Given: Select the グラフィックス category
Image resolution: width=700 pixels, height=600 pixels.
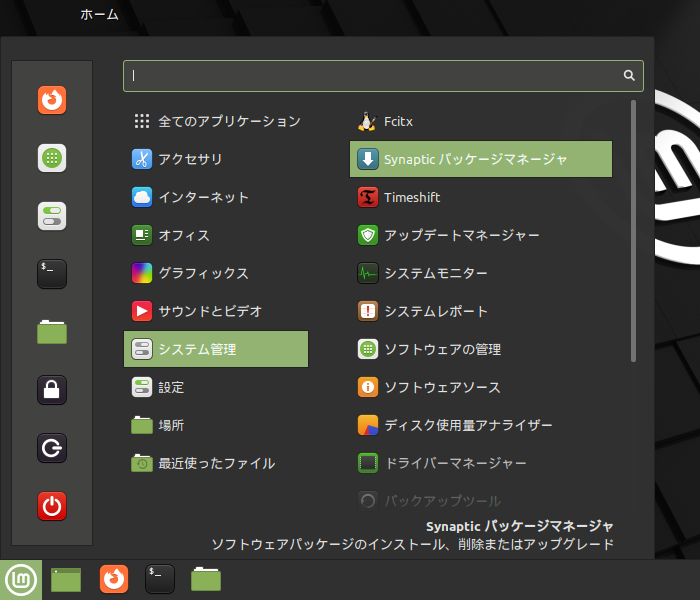Looking at the screenshot, I should [216, 273].
